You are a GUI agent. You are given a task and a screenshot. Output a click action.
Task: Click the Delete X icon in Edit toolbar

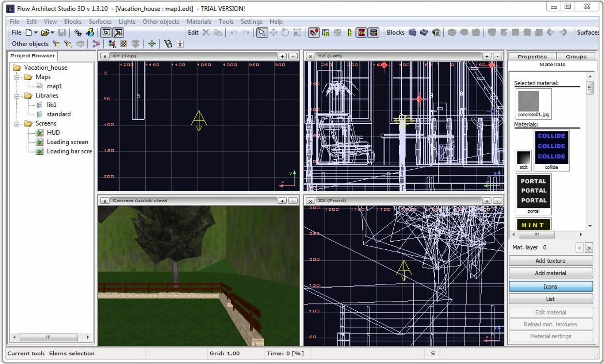click(x=206, y=32)
